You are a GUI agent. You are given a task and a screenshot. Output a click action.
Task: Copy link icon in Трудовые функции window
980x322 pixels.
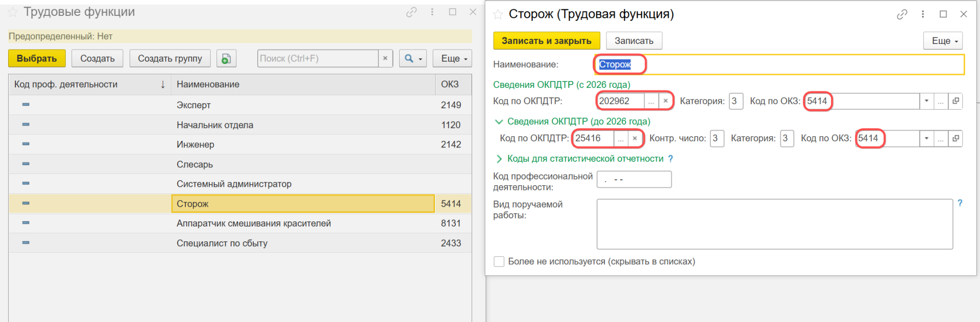click(x=411, y=12)
